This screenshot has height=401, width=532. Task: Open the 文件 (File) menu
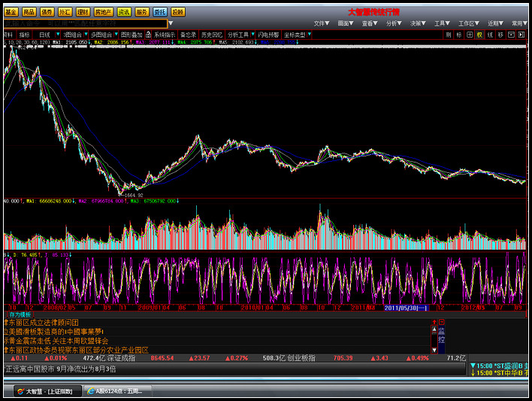(322, 23)
